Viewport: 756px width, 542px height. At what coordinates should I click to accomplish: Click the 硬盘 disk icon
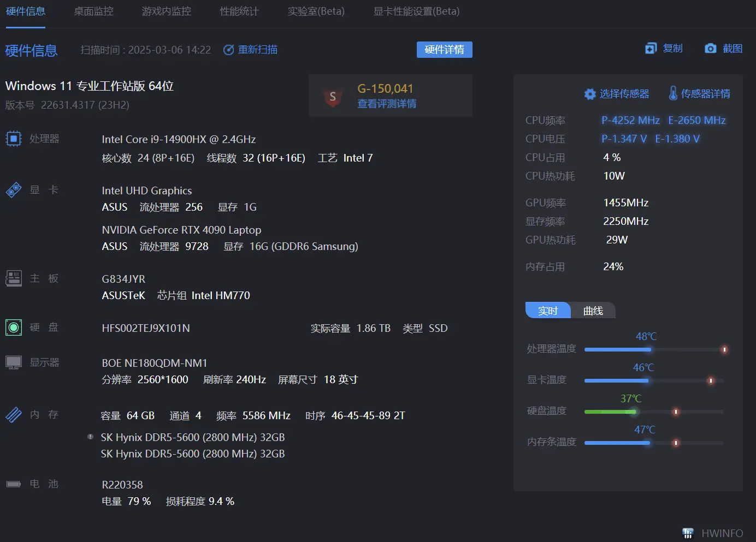(x=13, y=327)
